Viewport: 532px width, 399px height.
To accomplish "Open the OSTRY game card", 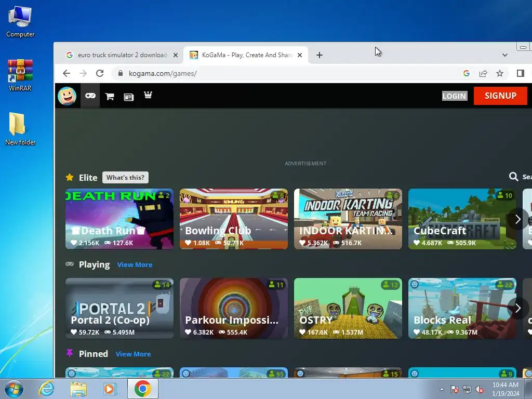I will click(x=348, y=309).
